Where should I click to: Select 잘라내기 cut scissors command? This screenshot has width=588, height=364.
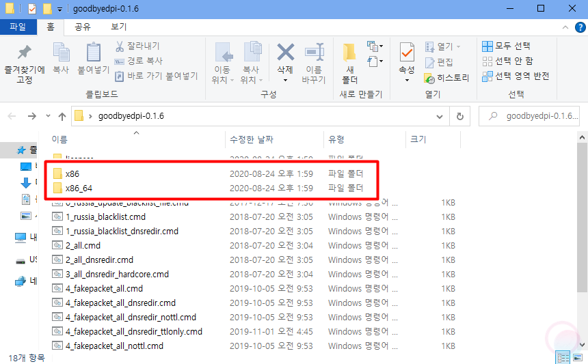click(137, 46)
